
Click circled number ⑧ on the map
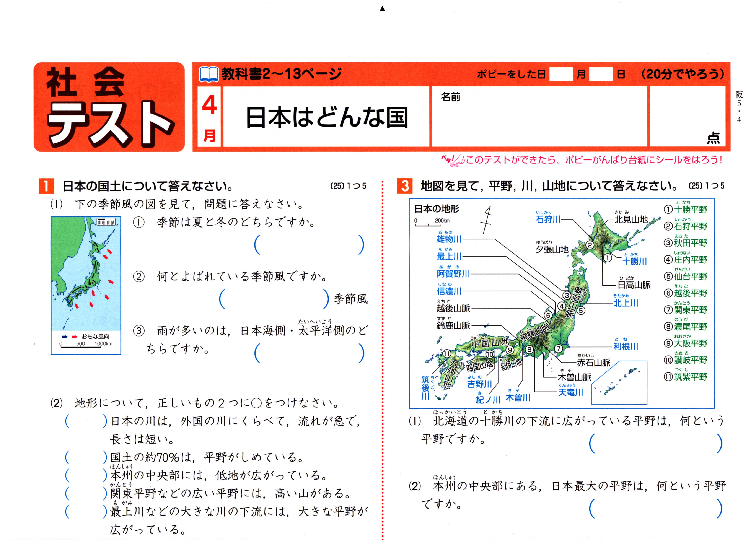(530, 350)
